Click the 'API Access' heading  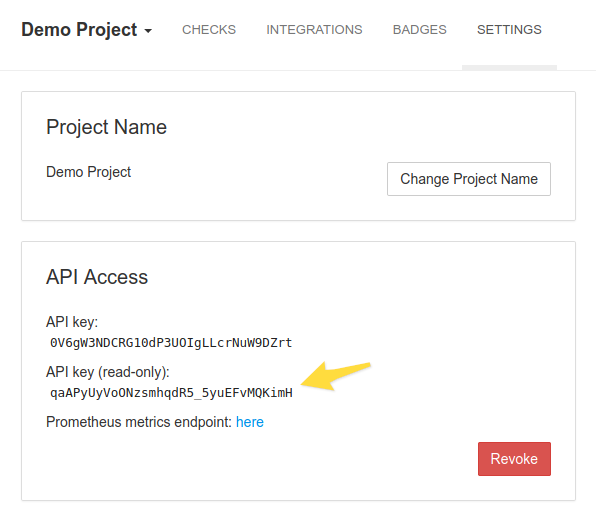point(97,276)
